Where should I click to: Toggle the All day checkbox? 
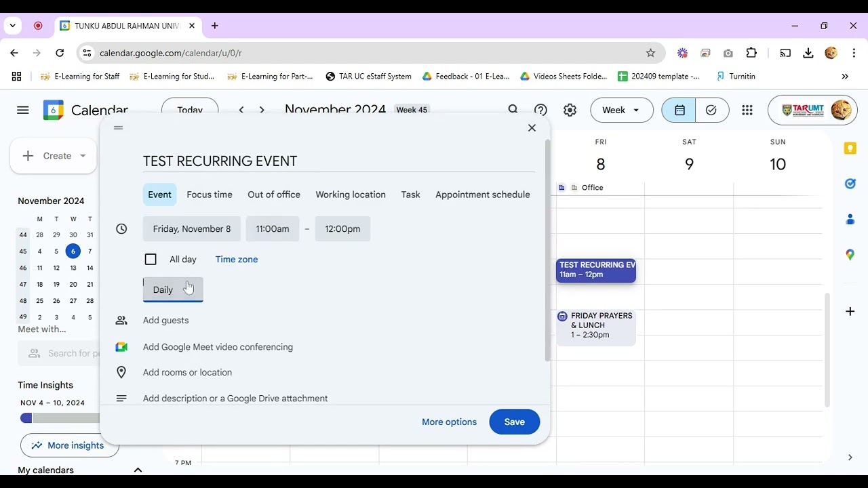(151, 259)
